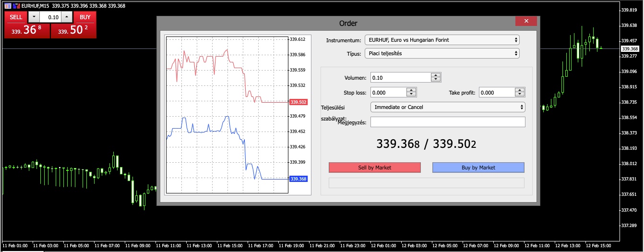Open the Típus Piaci teljesítés dropdown
This screenshot has height=252, width=644.
[442, 53]
